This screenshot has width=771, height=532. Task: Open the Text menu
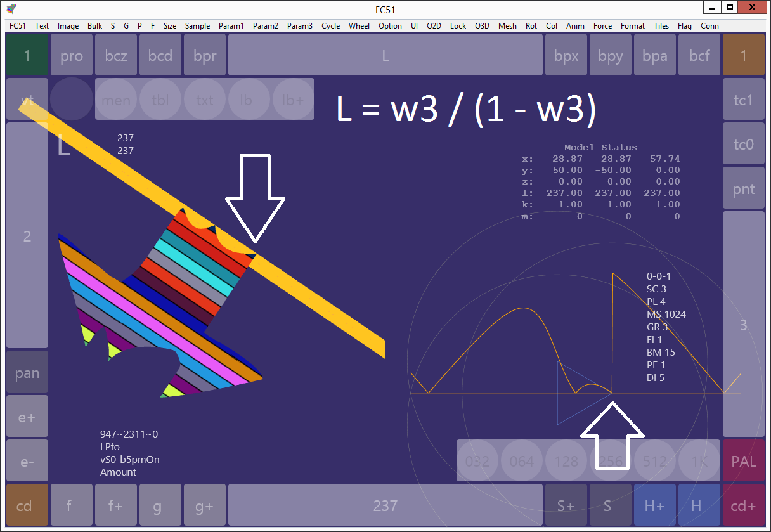click(x=42, y=26)
